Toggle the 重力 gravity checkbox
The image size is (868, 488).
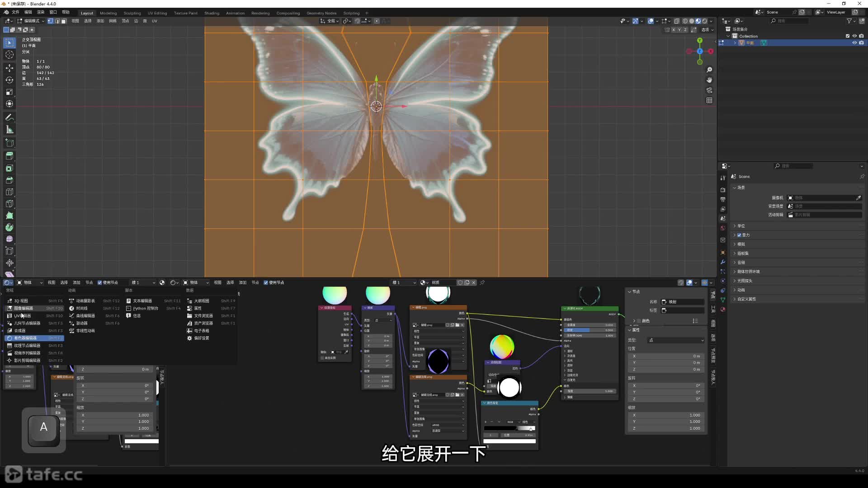click(739, 235)
